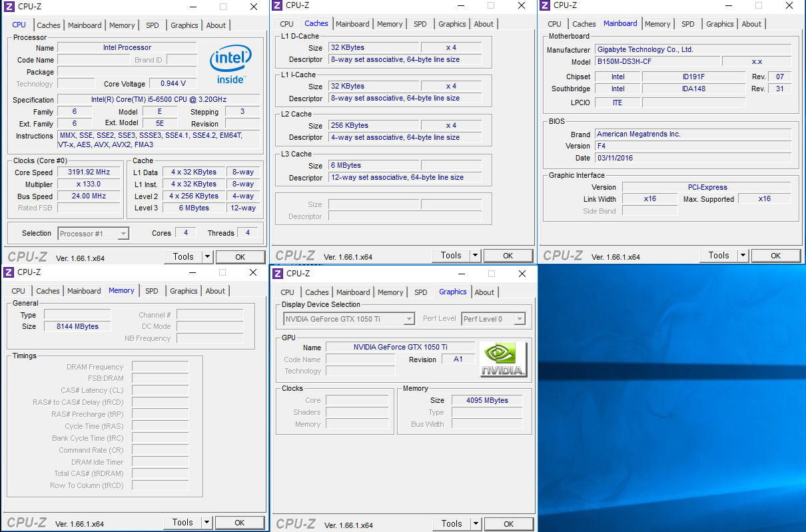Open the Caches tab in the Graphics window
Viewport: 806px width, 532px height.
coord(317,292)
